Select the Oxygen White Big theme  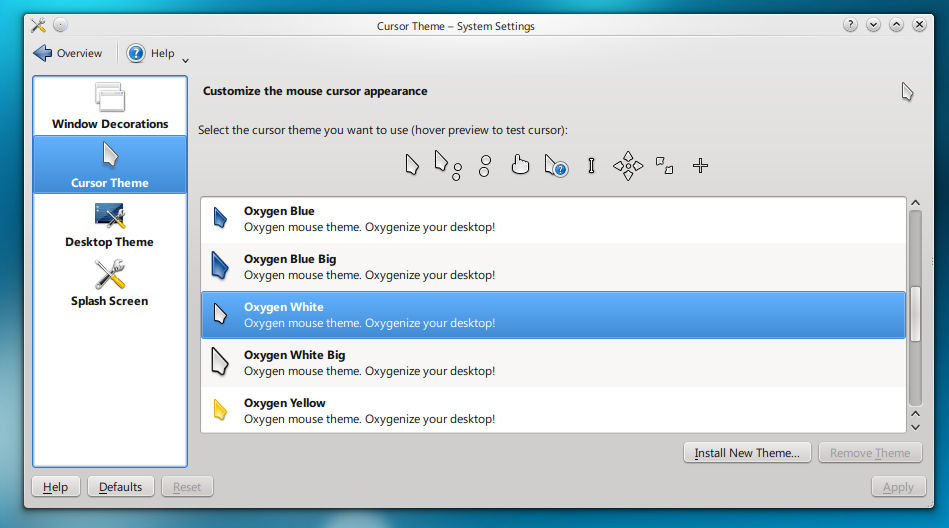pos(553,363)
